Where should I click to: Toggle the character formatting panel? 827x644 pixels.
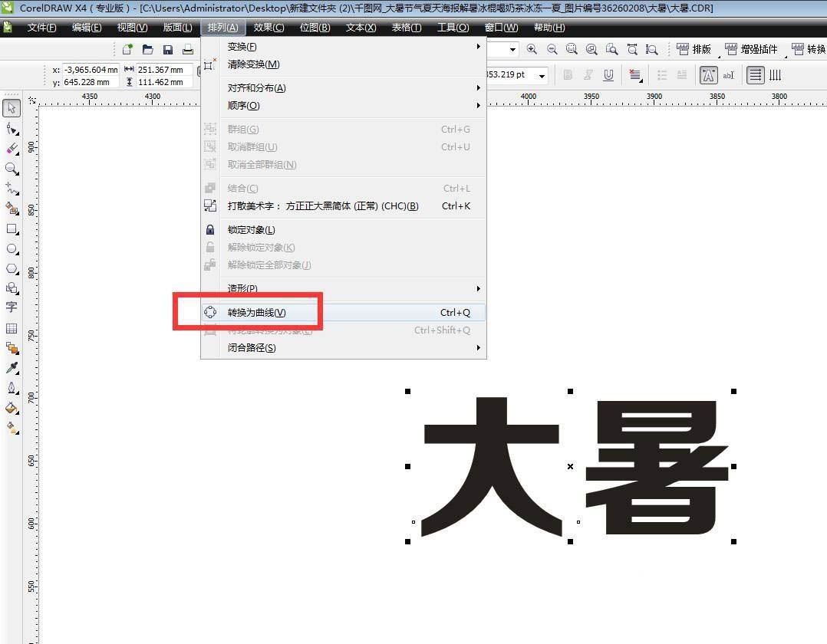pos(707,74)
